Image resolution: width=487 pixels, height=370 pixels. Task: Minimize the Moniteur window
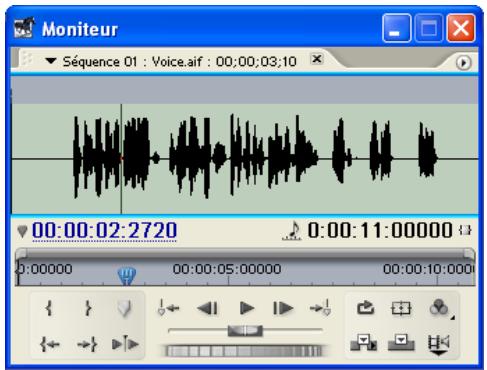[x=396, y=28]
